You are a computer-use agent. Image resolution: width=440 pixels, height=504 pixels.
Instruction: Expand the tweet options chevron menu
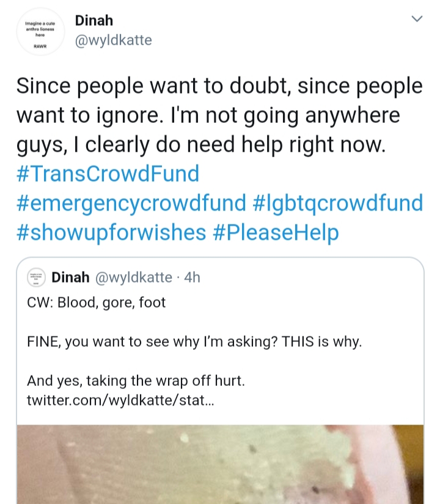pyautogui.click(x=417, y=18)
